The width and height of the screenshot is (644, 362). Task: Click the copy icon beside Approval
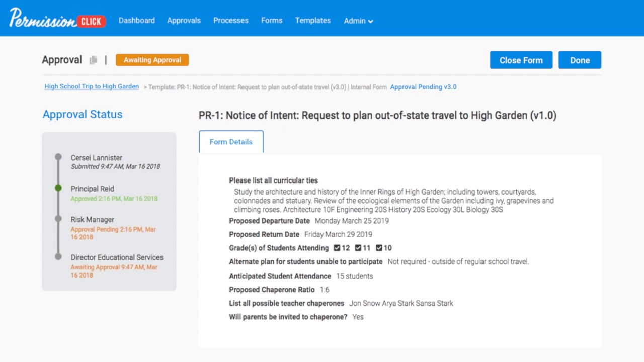(x=93, y=60)
